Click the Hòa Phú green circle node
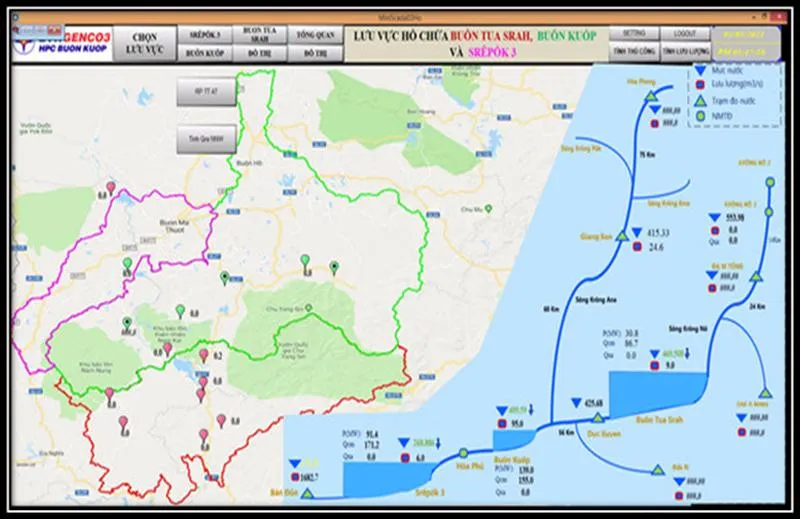The height and width of the screenshot is (519, 800). 463,451
